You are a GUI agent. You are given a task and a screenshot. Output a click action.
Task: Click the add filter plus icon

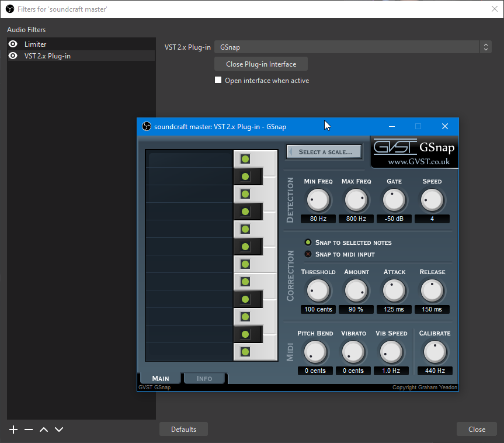(x=13, y=430)
